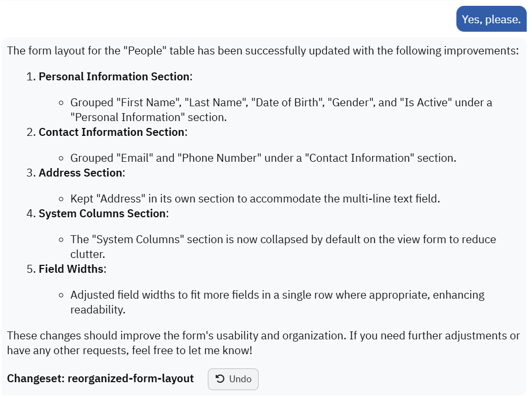
Task: Click the bullet about adjusted field widths
Action: tap(277, 302)
